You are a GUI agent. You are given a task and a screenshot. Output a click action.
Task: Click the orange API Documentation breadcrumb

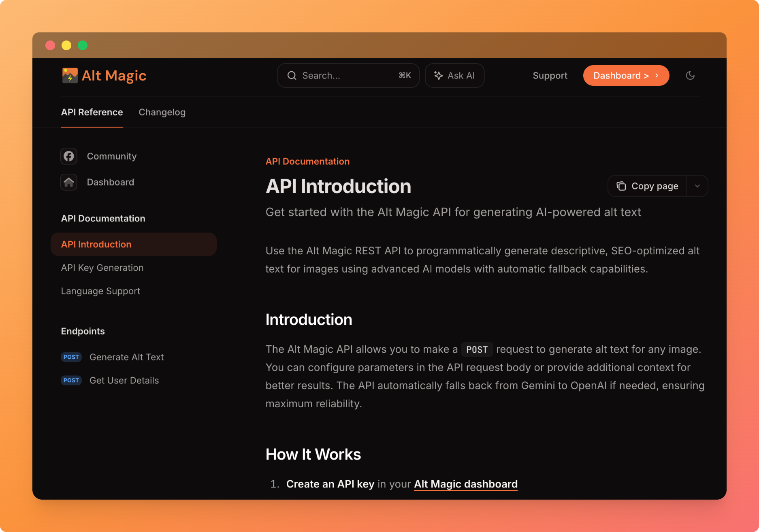click(x=307, y=162)
